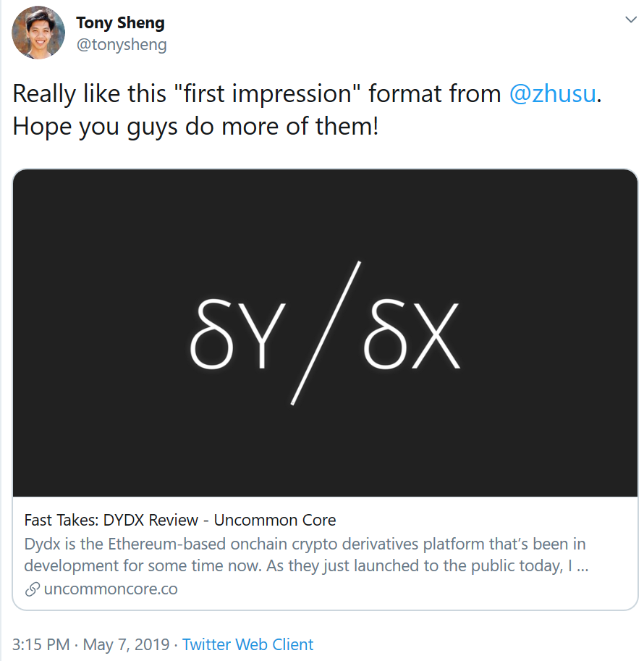644x661 pixels.
Task: Click the Tony Sheng display name
Action: 120,23
